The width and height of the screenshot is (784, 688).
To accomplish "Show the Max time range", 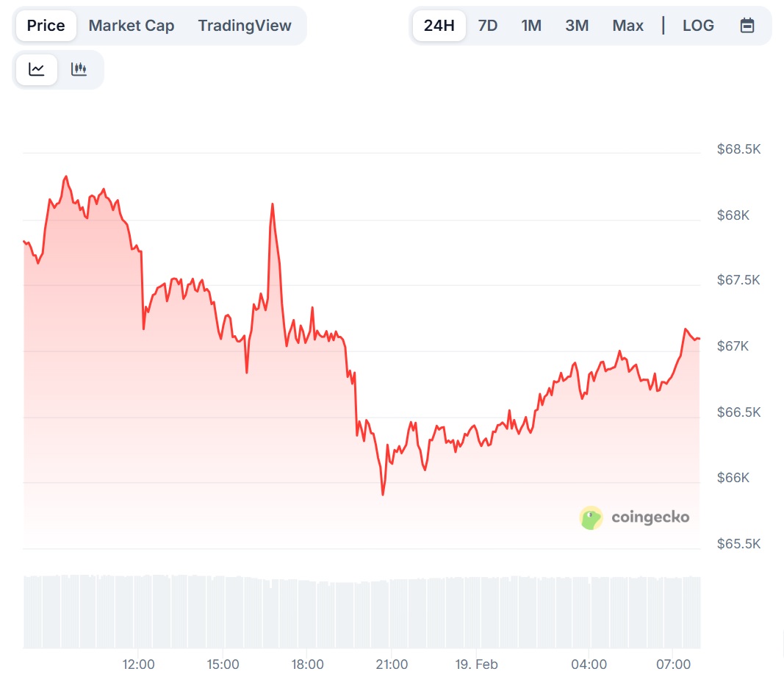I will 627,26.
